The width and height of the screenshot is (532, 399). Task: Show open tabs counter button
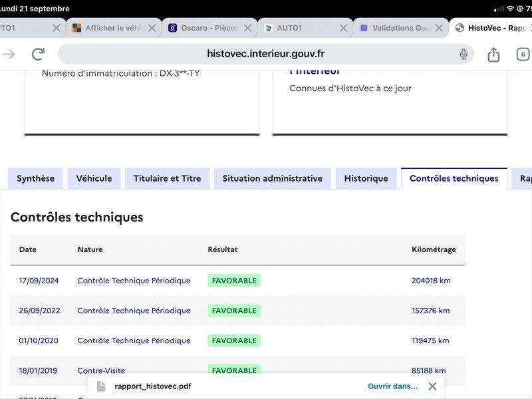pyautogui.click(x=523, y=55)
